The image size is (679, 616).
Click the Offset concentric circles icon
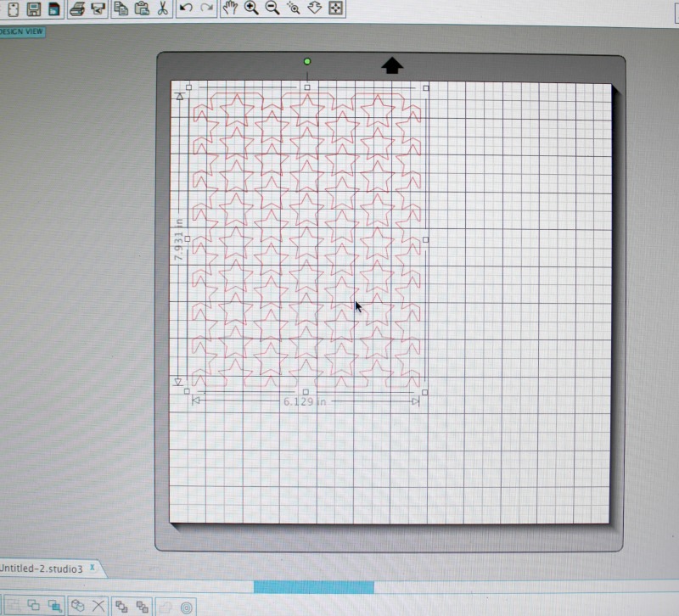click(x=186, y=606)
